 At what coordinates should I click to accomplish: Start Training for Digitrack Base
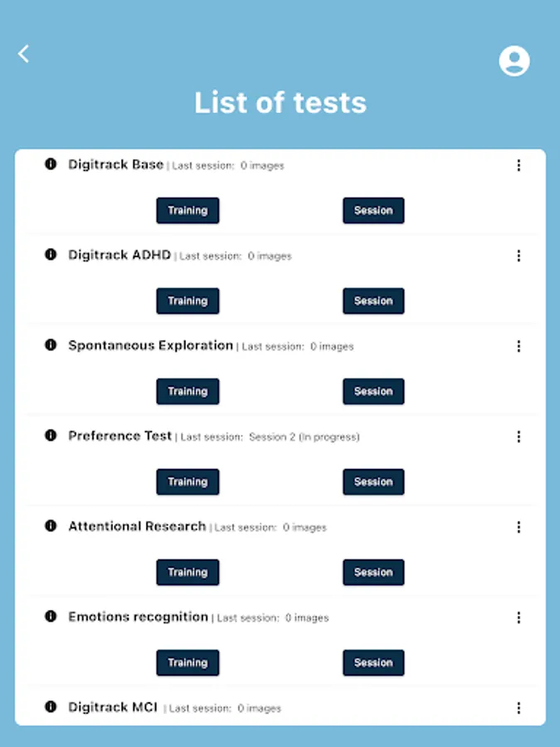187,211
